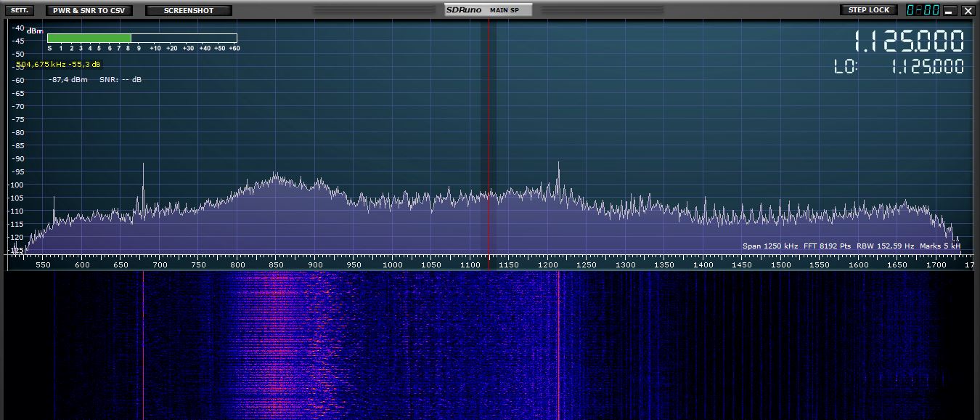Click the S-meter +60 scale mark
This screenshot has height=420, width=980.
[x=234, y=48]
